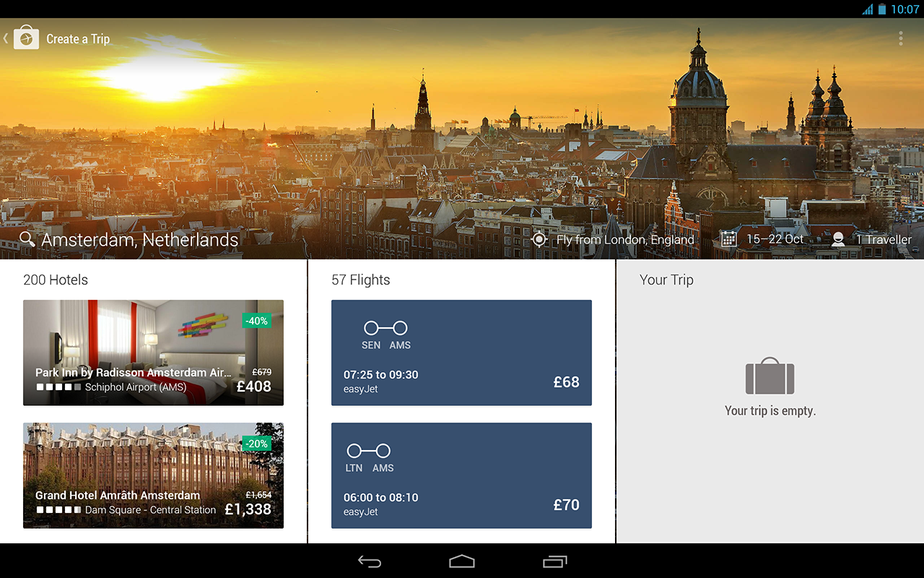Image resolution: width=924 pixels, height=578 pixels.
Task: Tap the Create a Trip title
Action: click(x=78, y=39)
